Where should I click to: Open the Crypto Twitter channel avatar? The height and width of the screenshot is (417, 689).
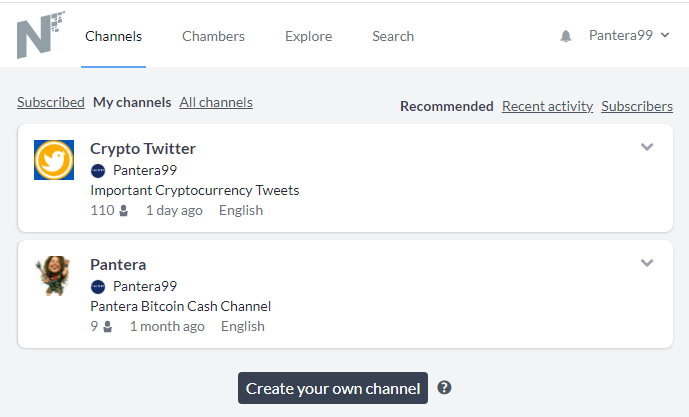point(54,160)
